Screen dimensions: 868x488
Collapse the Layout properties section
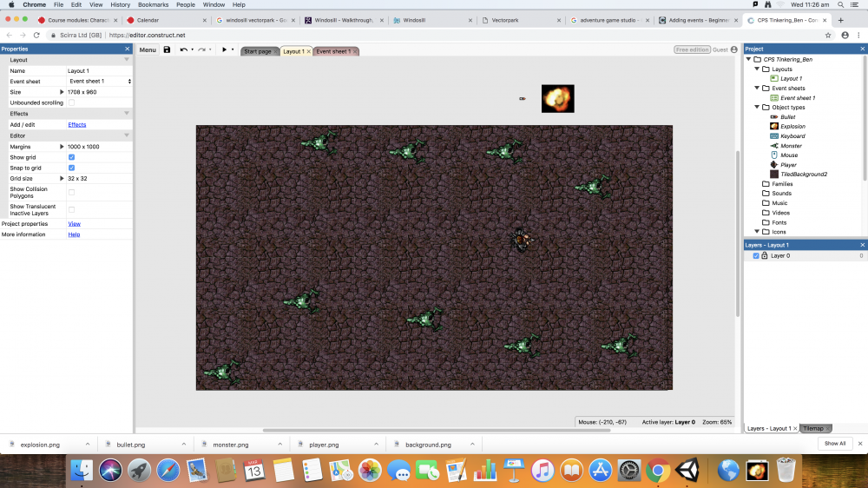tap(126, 60)
